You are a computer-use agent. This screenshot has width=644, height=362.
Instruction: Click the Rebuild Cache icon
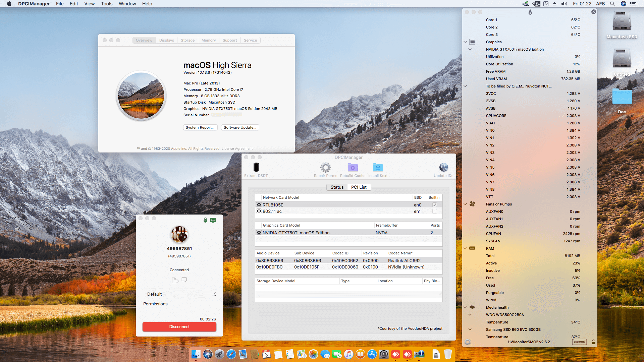(353, 167)
